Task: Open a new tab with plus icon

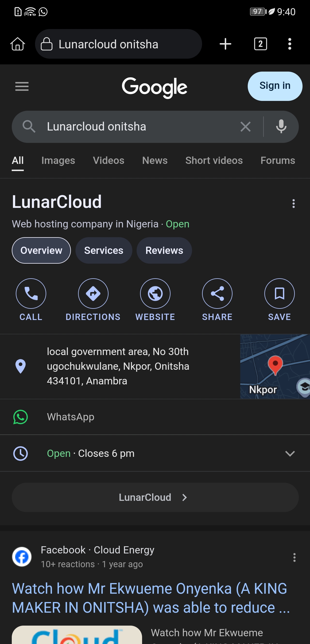Action: (x=225, y=44)
